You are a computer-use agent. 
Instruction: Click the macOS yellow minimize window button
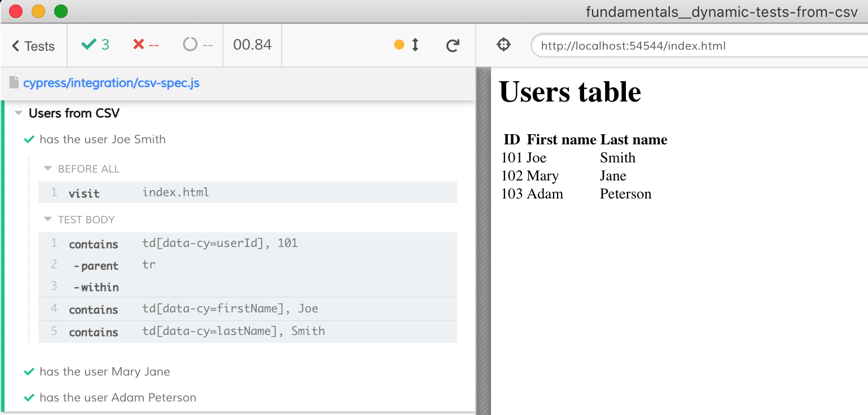click(38, 11)
